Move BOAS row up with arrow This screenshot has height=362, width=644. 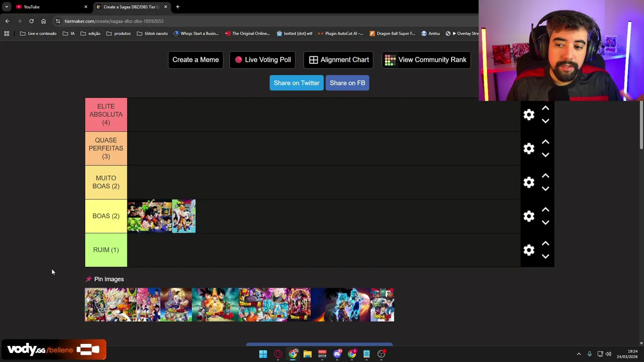545,210
